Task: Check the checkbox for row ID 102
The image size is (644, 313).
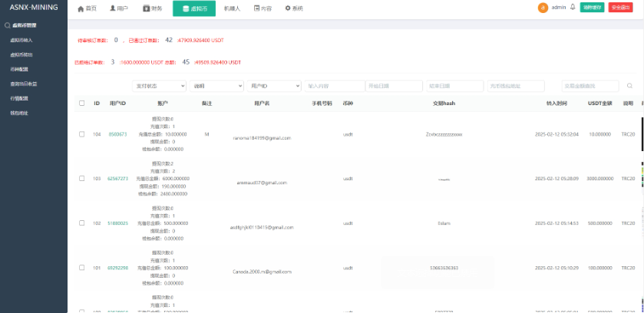Action: pyautogui.click(x=81, y=223)
